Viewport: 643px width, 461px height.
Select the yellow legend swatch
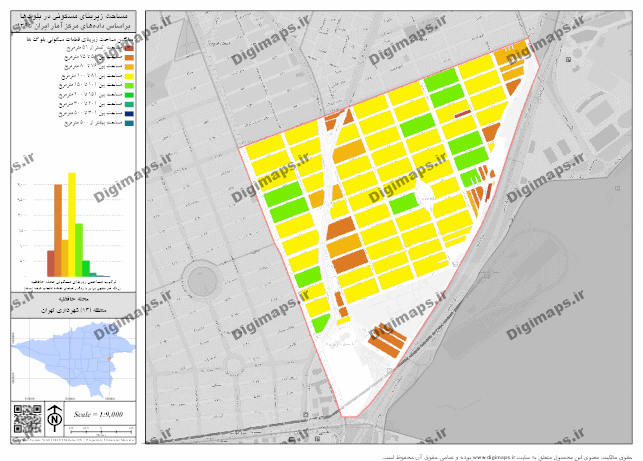click(130, 78)
